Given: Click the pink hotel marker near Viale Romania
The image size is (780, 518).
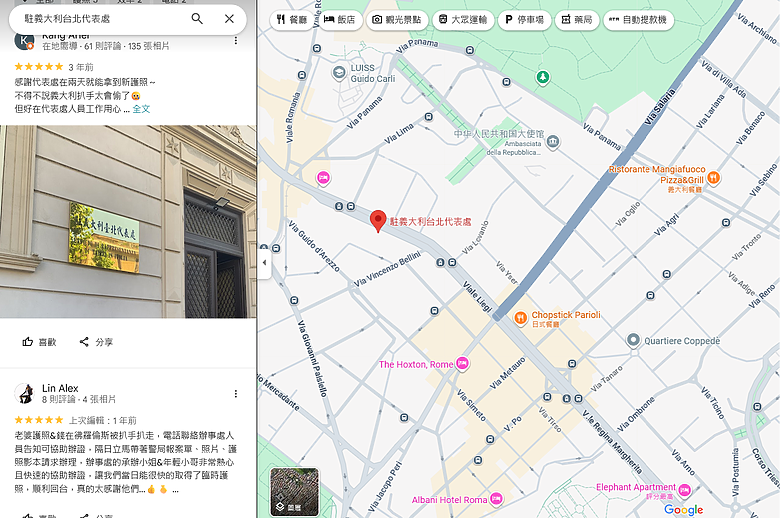Looking at the screenshot, I should 323,178.
